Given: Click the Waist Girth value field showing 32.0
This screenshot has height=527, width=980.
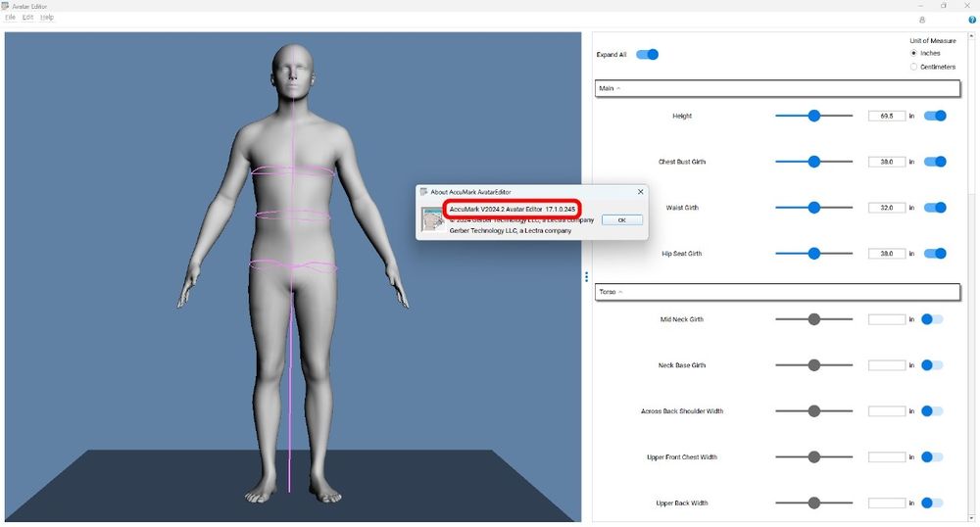Looking at the screenshot, I should 887,208.
